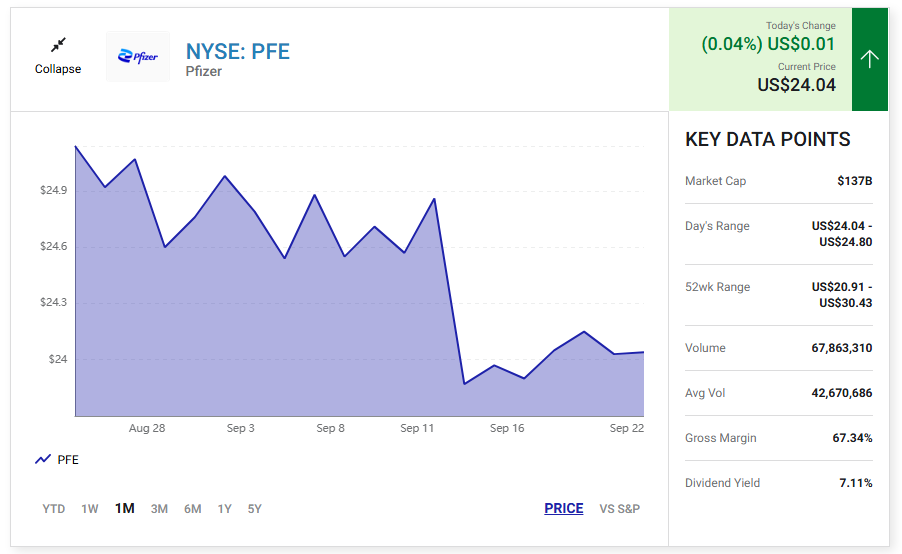Click the Collapse arrows icon
The width and height of the screenshot is (902, 554).
[58, 45]
